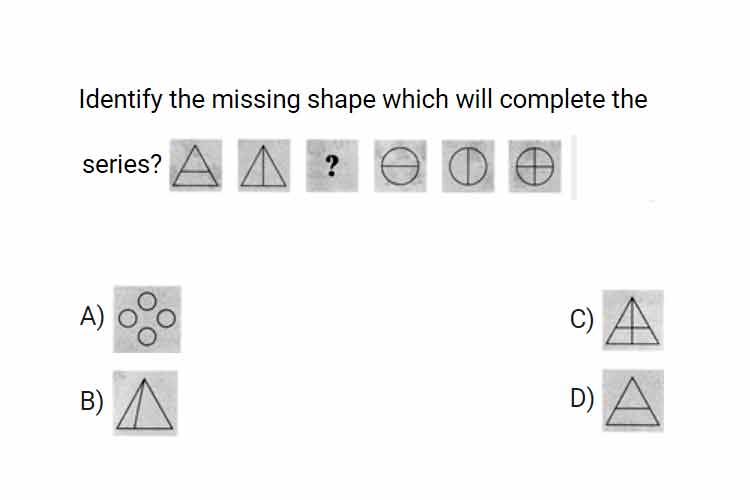
Task: Click series circle with vertical line
Action: [468, 166]
